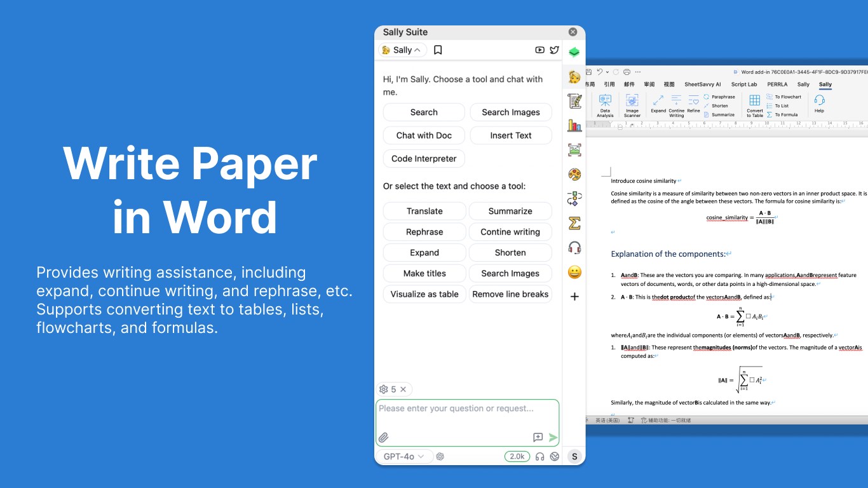
Task: Switch to the SheetSavvy AI tab in Word
Action: [702, 85]
